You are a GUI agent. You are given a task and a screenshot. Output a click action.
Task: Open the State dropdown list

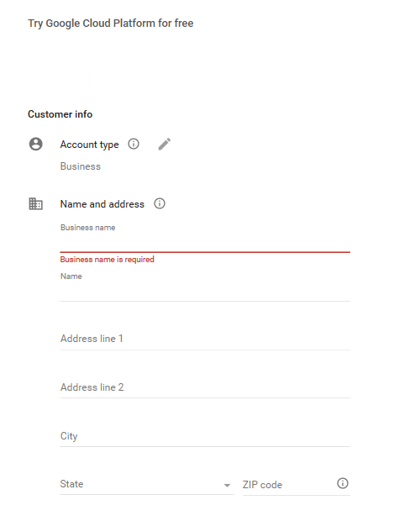147,484
